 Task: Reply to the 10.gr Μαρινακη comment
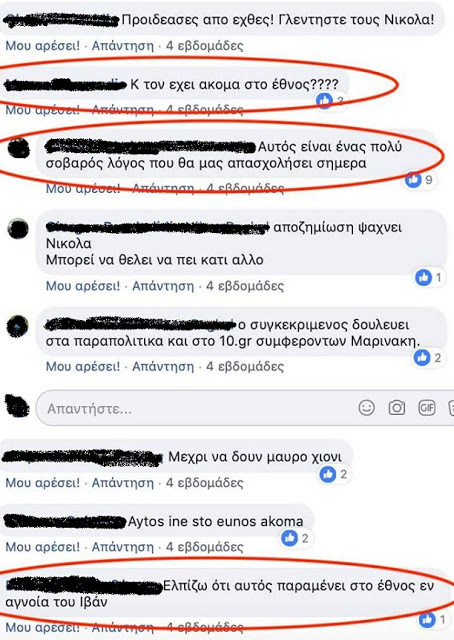(x=163, y=367)
